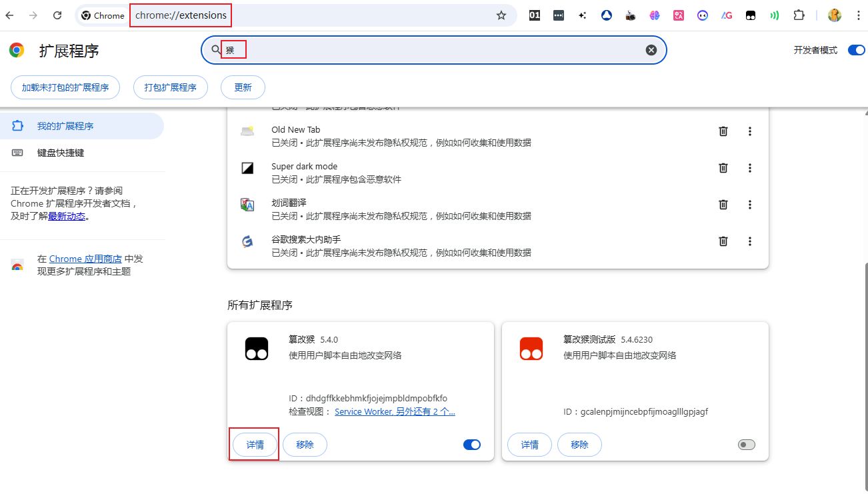Open 键盘快捷键 in the sidebar
This screenshot has height=494, width=868.
tap(61, 153)
